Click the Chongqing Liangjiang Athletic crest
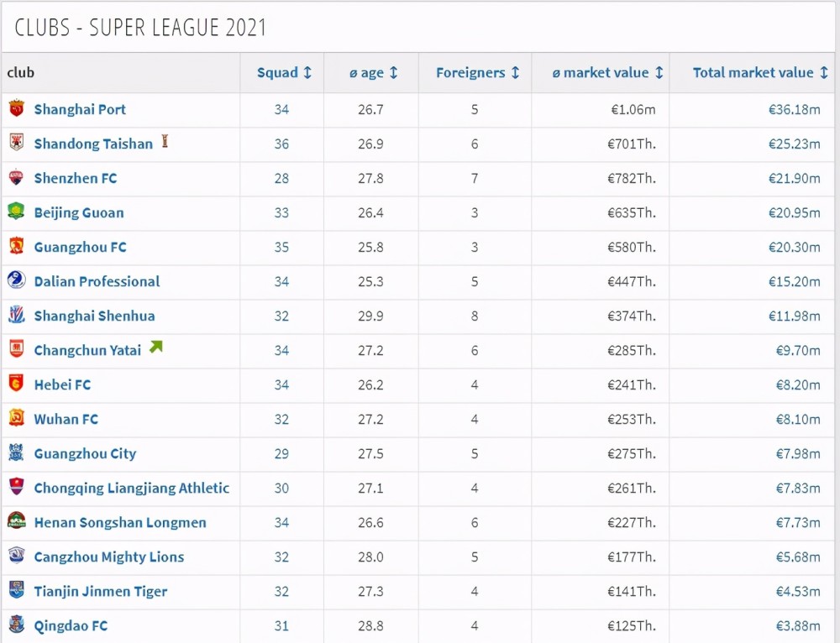Image resolution: width=840 pixels, height=643 pixels. coord(17,487)
